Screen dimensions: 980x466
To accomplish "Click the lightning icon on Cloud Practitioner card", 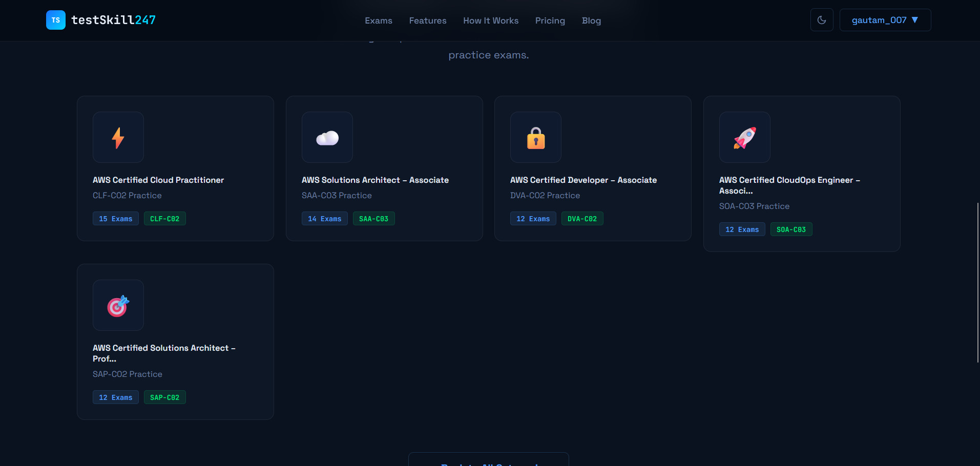I will click(x=118, y=137).
